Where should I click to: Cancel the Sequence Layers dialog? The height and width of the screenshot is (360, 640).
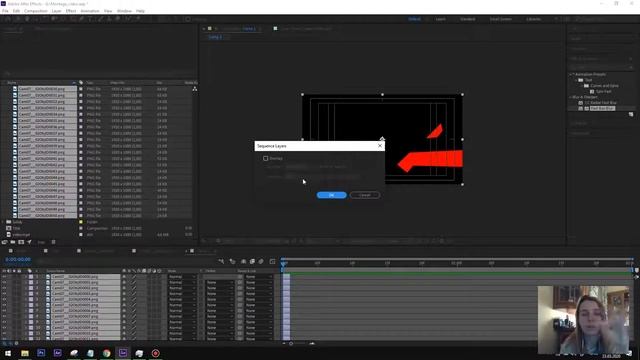point(364,195)
